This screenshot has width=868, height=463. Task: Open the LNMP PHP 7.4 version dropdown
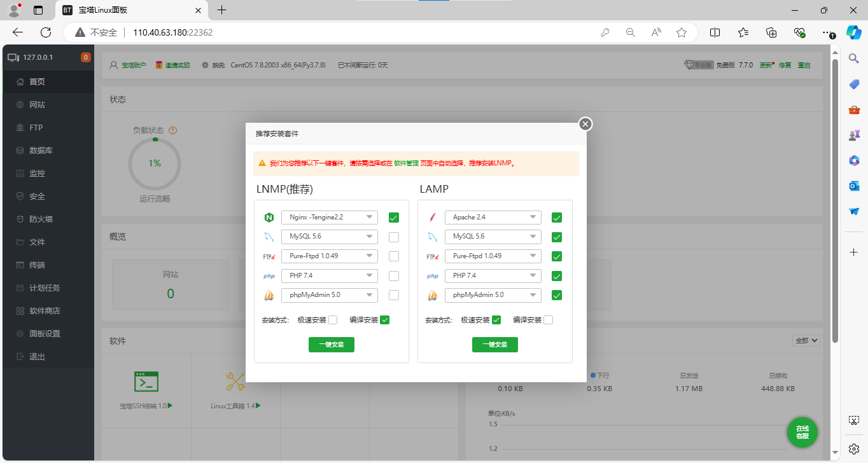330,276
